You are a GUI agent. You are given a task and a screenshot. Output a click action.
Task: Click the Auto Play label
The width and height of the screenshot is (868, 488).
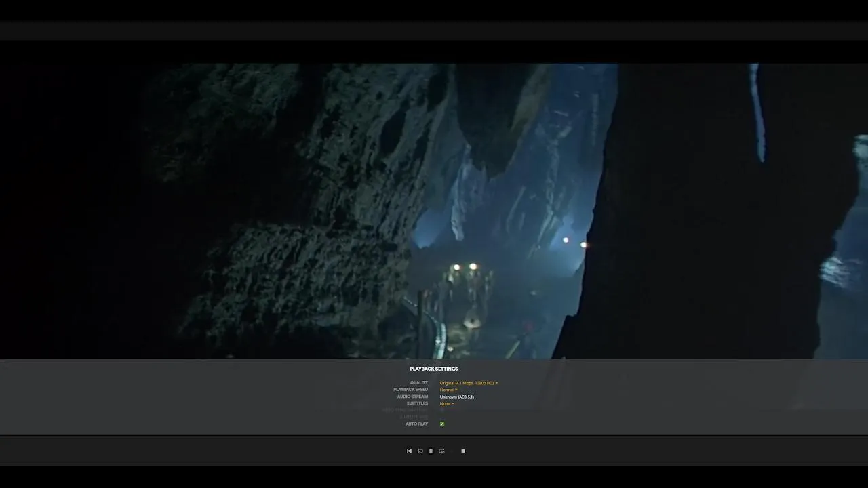click(416, 424)
